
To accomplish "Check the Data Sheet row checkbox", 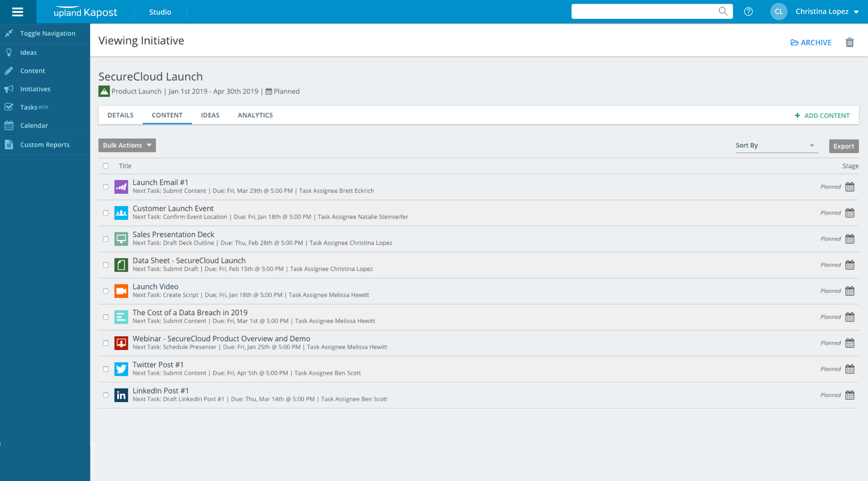I will point(106,265).
